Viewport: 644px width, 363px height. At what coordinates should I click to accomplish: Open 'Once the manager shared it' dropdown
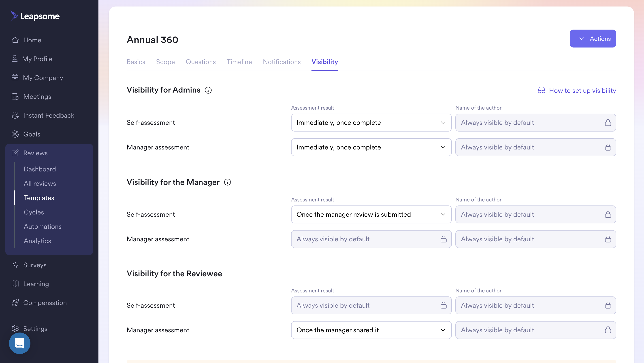click(371, 330)
